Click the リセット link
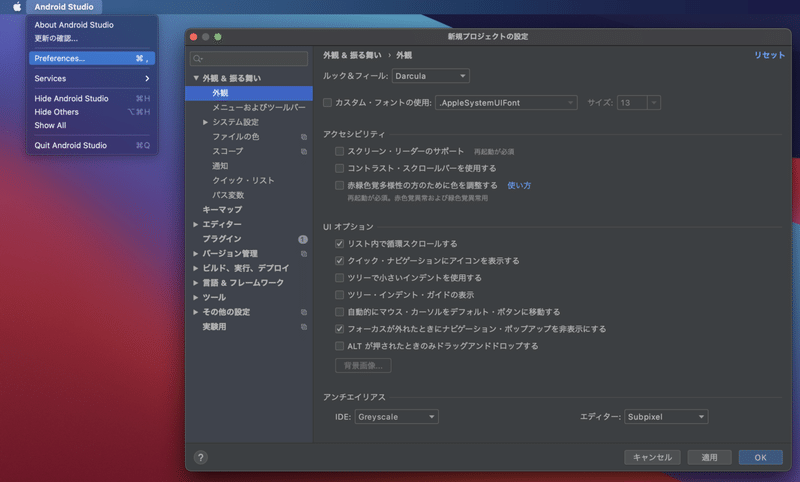The width and height of the screenshot is (800, 482). coord(769,55)
